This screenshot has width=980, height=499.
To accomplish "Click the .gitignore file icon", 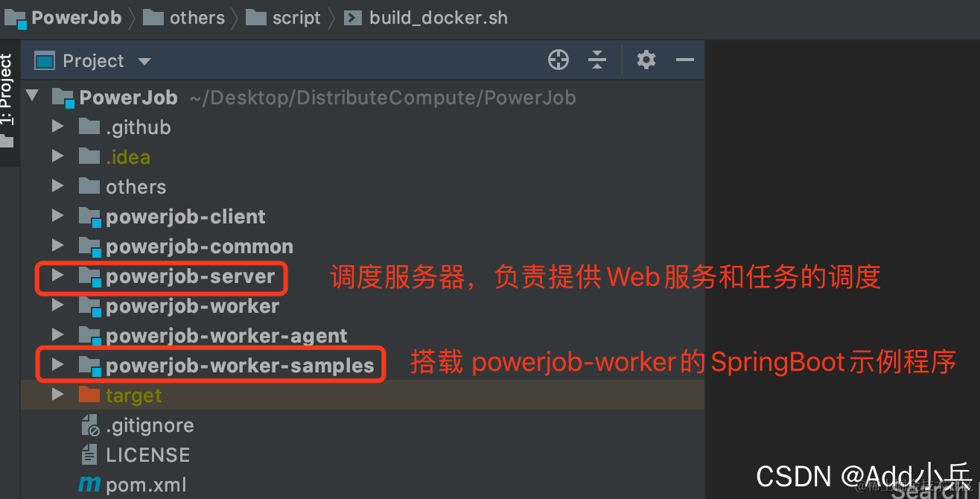I will pos(89,425).
